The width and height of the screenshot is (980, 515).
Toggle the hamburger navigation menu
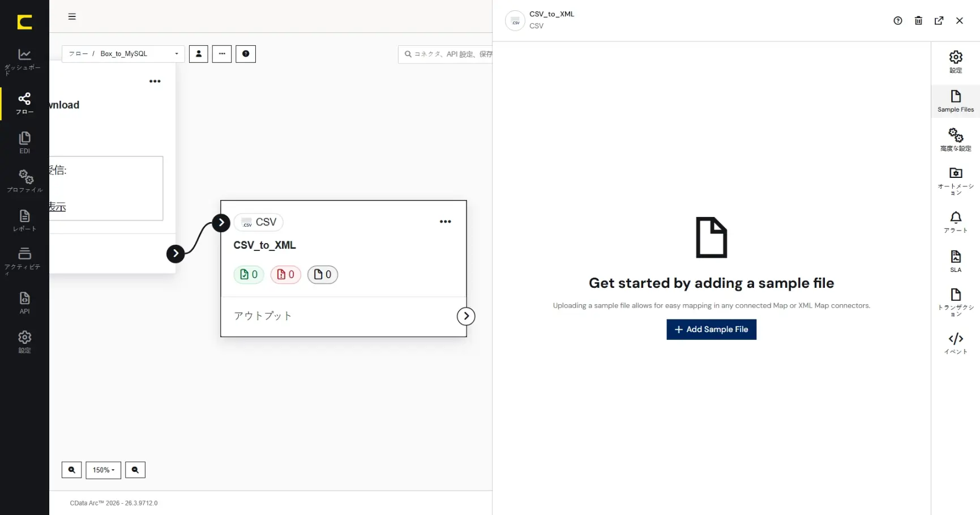click(x=72, y=16)
